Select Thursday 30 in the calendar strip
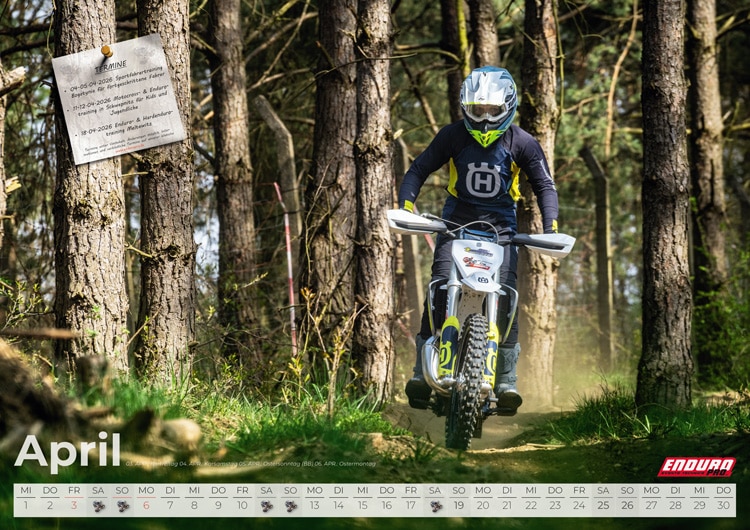The height and width of the screenshot is (530, 750). pos(723,506)
